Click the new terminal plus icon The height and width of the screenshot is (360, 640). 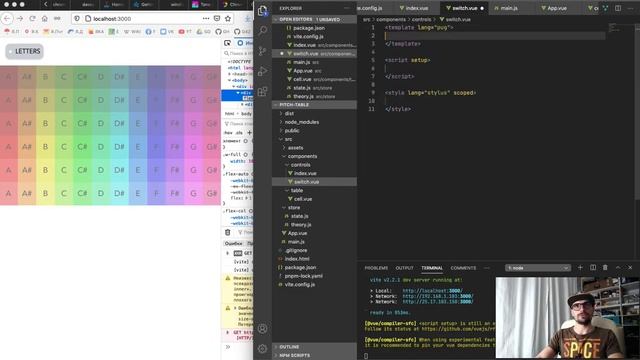(x=580, y=267)
